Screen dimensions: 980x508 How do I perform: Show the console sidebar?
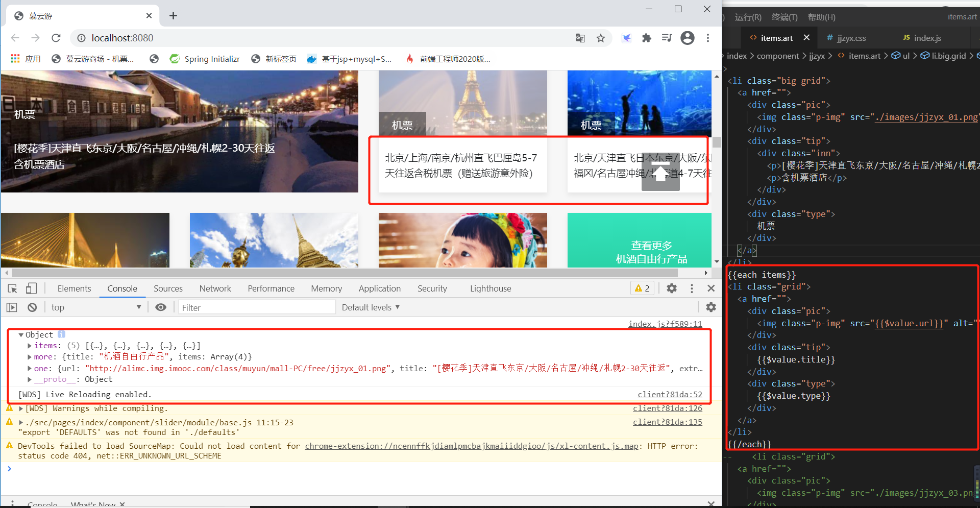click(x=12, y=307)
